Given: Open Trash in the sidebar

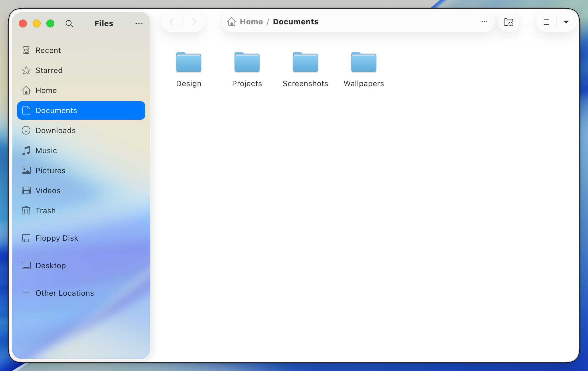Looking at the screenshot, I should pyautogui.click(x=81, y=211).
